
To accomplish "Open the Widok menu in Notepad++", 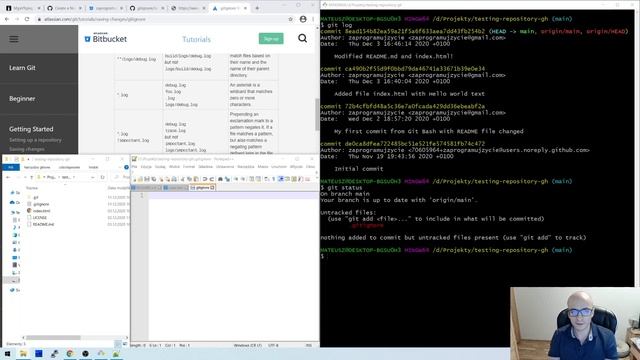I will click(x=174, y=167).
